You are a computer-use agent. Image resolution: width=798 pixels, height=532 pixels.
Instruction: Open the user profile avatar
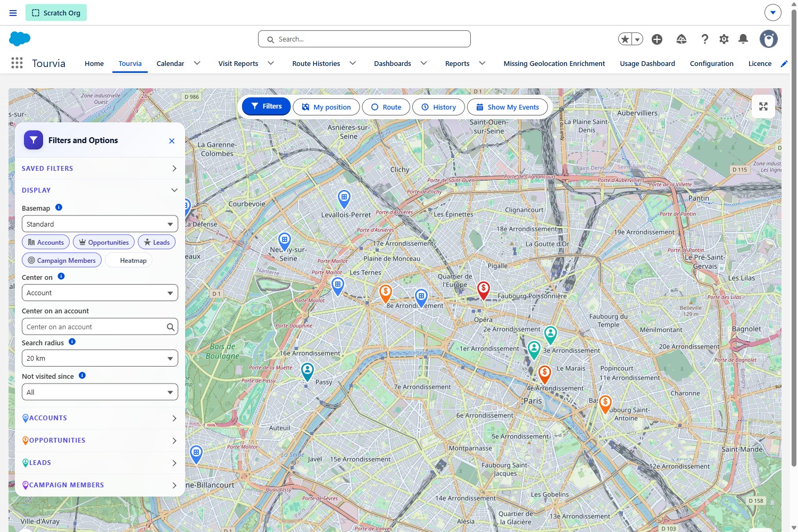(769, 39)
